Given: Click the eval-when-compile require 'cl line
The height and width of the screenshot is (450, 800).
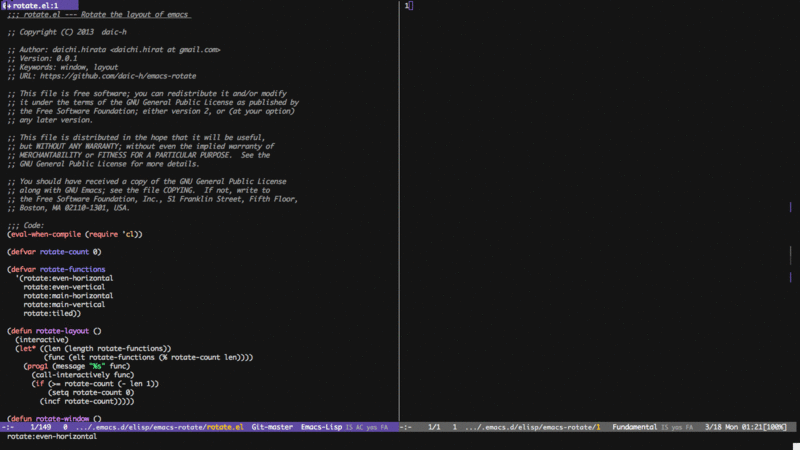Looking at the screenshot, I should (75, 234).
